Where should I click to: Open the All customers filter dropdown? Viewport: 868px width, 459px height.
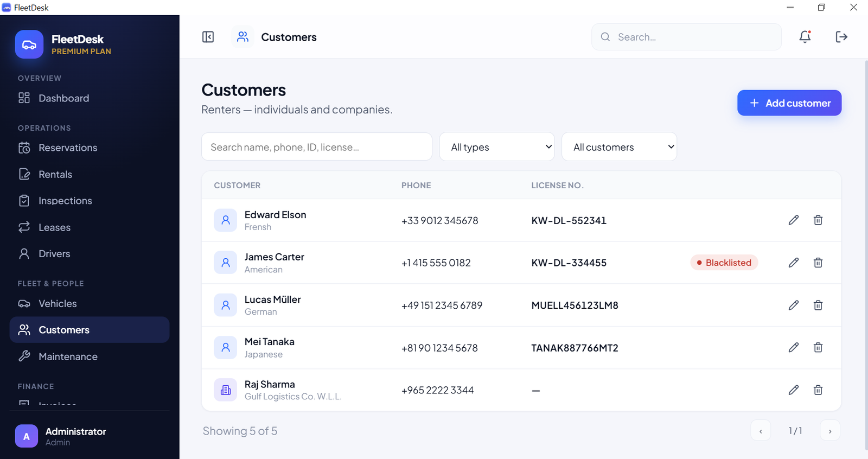click(619, 147)
